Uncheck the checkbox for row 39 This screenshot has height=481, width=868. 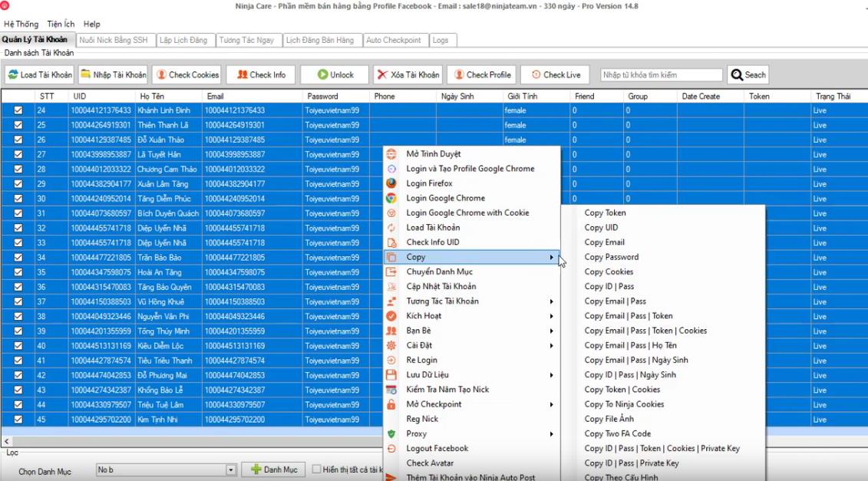coord(18,331)
